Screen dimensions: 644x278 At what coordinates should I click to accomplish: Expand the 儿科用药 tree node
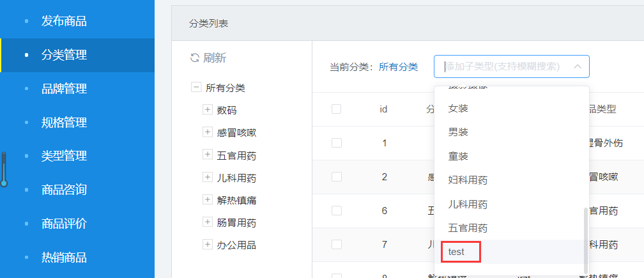207,177
